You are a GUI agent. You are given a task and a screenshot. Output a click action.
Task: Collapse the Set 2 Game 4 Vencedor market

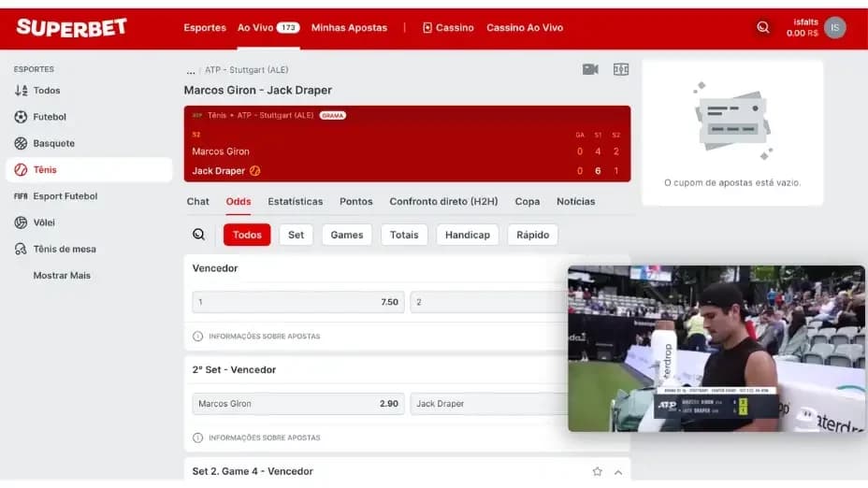pos(618,472)
